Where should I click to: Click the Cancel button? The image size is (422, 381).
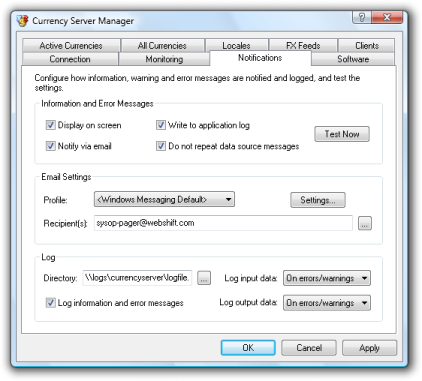pos(309,348)
